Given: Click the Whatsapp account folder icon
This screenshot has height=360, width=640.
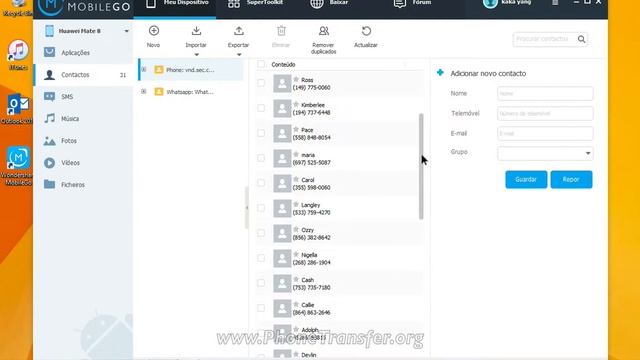Looking at the screenshot, I should coord(159,92).
